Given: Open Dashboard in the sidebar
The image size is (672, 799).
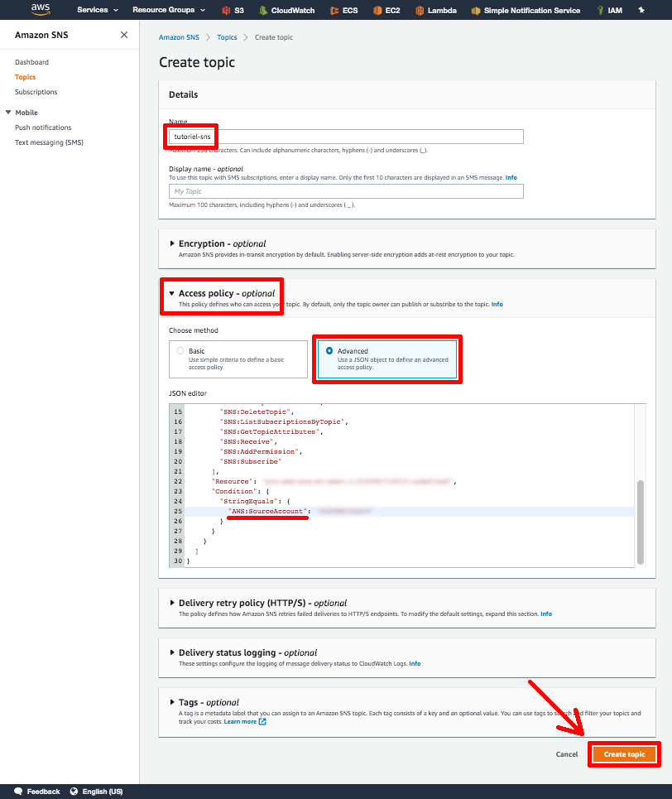Looking at the screenshot, I should 31,62.
